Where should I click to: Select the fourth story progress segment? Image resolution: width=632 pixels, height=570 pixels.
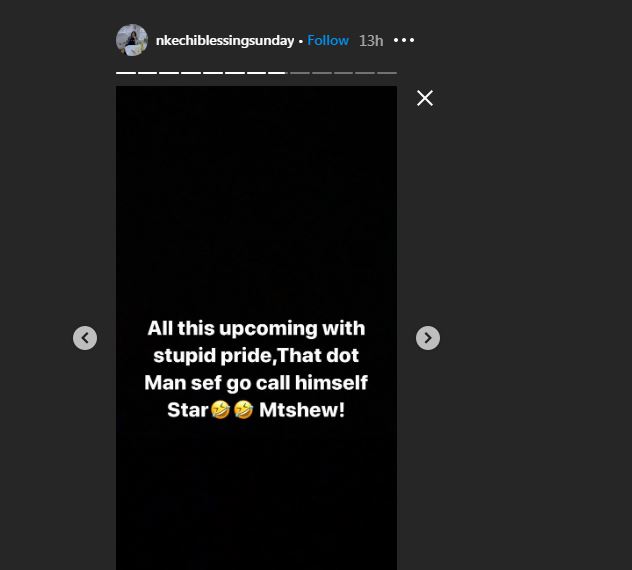coord(190,73)
